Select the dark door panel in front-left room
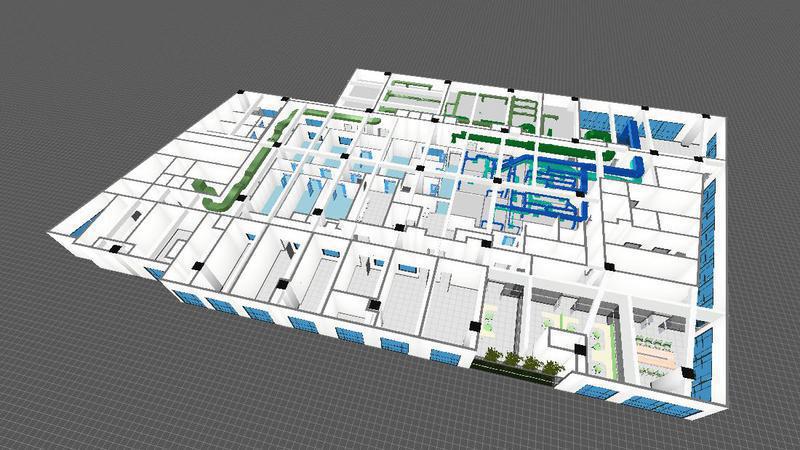 pyautogui.click(x=290, y=248)
